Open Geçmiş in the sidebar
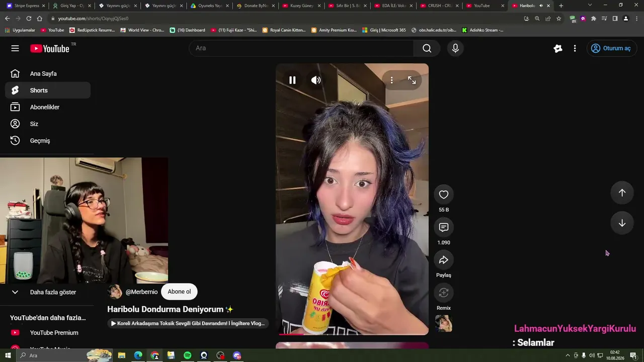Screen dimensions: 644x362 tap(48, 141)
